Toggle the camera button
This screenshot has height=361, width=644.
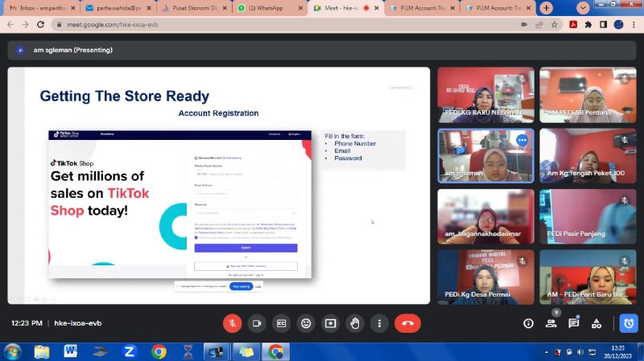(x=257, y=323)
